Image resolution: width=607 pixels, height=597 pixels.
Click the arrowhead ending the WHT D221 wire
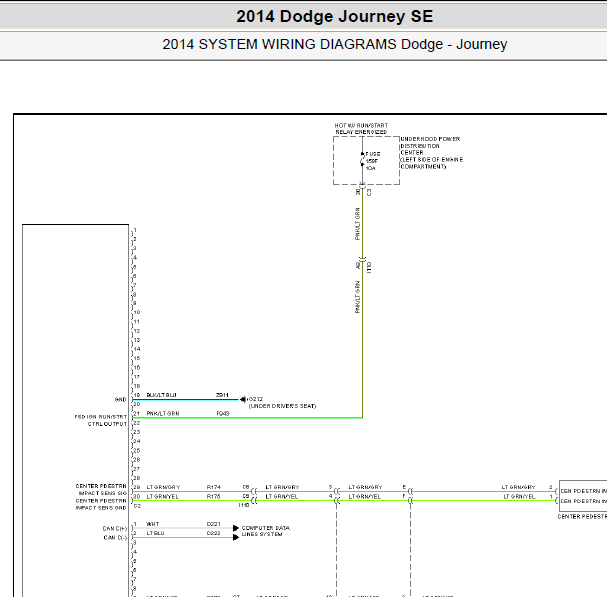point(236,528)
